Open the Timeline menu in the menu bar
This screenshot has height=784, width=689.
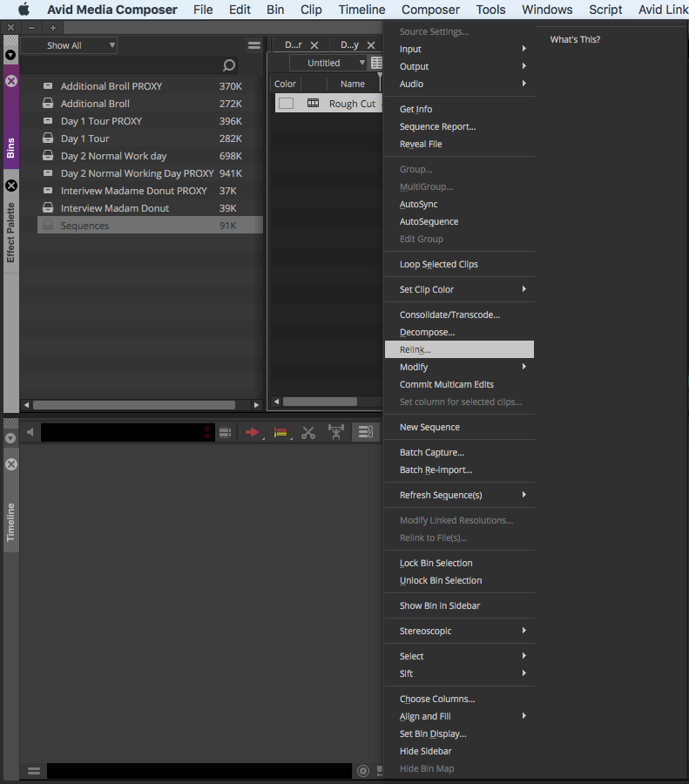[361, 10]
